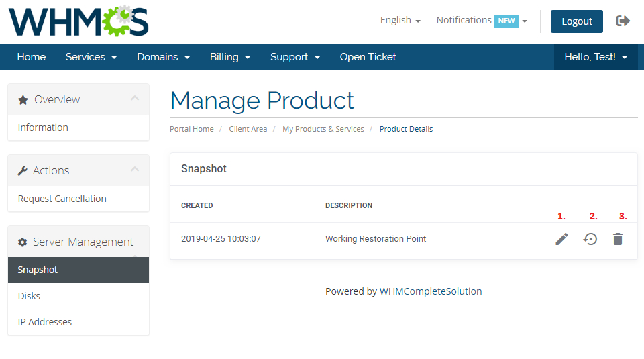This screenshot has width=644, height=359.
Task: Click Request Cancellation in the sidebar
Action: tap(78, 199)
